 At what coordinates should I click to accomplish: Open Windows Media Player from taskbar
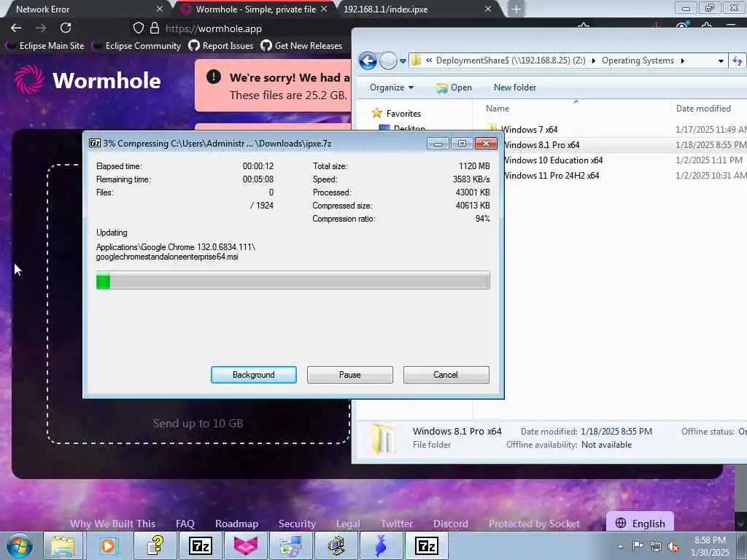tap(108, 545)
